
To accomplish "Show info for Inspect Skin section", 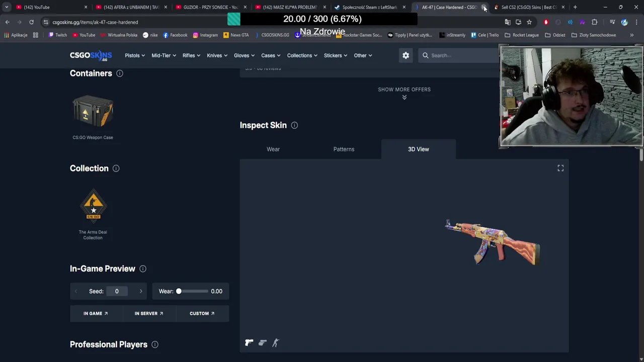I will [294, 125].
